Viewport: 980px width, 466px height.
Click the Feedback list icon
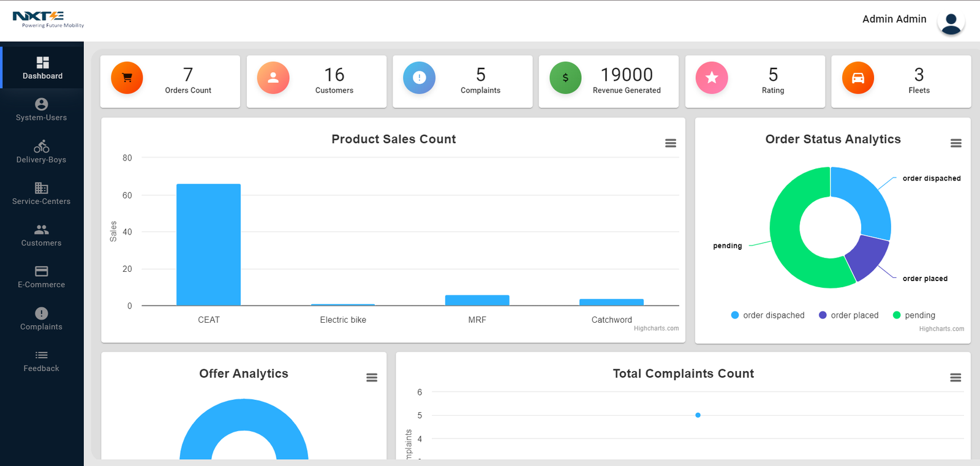click(x=41, y=355)
